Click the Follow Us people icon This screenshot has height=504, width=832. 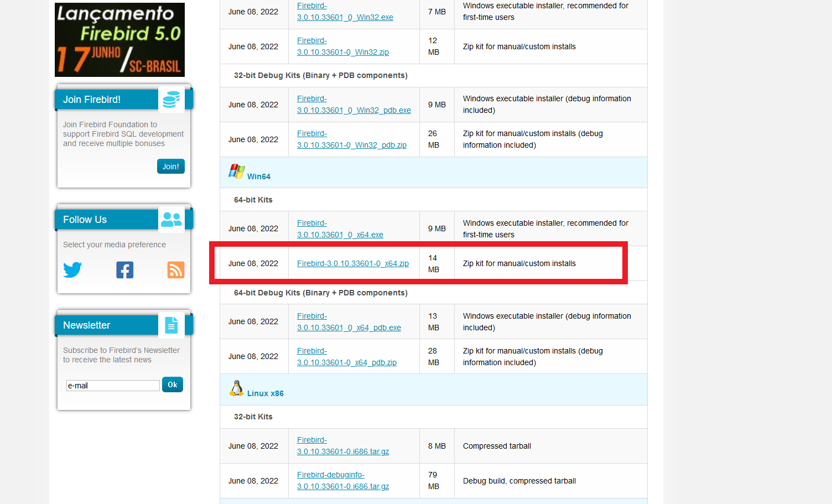(x=171, y=220)
